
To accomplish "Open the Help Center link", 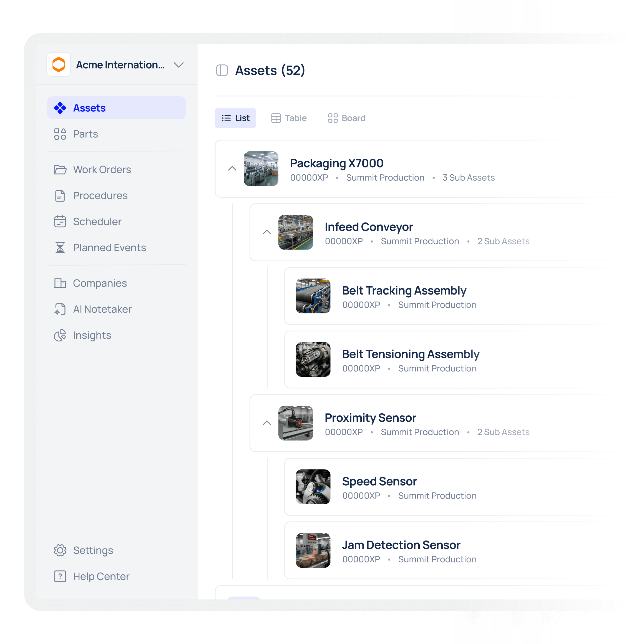I will point(101,576).
